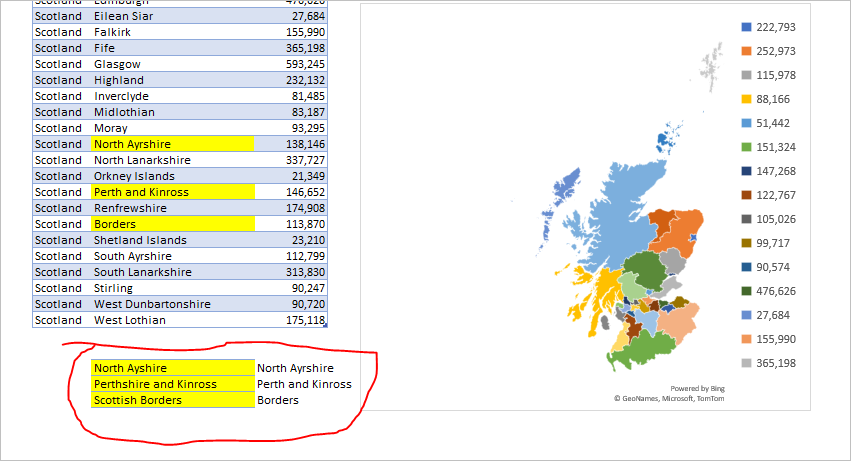Screen dimensions: 851x461
Task: Select the 105,026 legend entry
Action: click(x=769, y=219)
